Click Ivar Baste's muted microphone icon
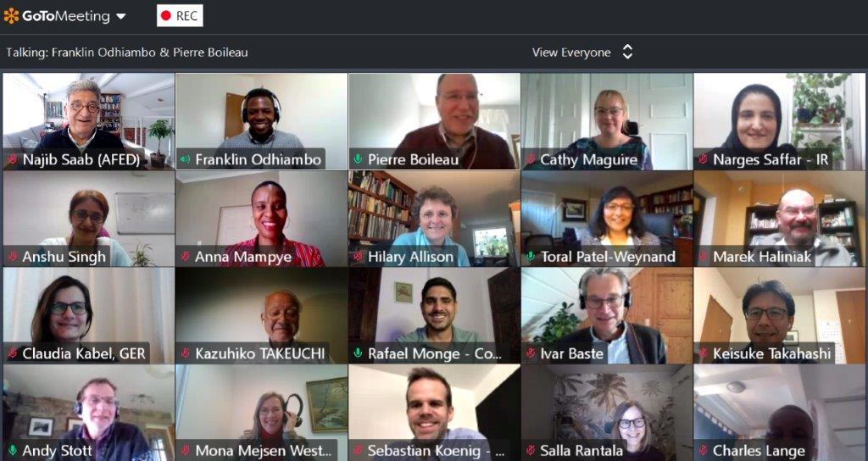This screenshot has height=461, width=868. (531, 353)
